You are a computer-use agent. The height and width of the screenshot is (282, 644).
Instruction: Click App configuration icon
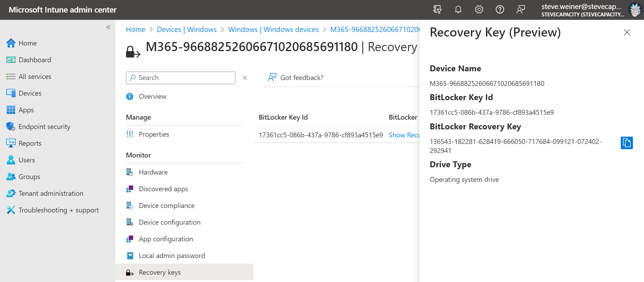point(130,239)
